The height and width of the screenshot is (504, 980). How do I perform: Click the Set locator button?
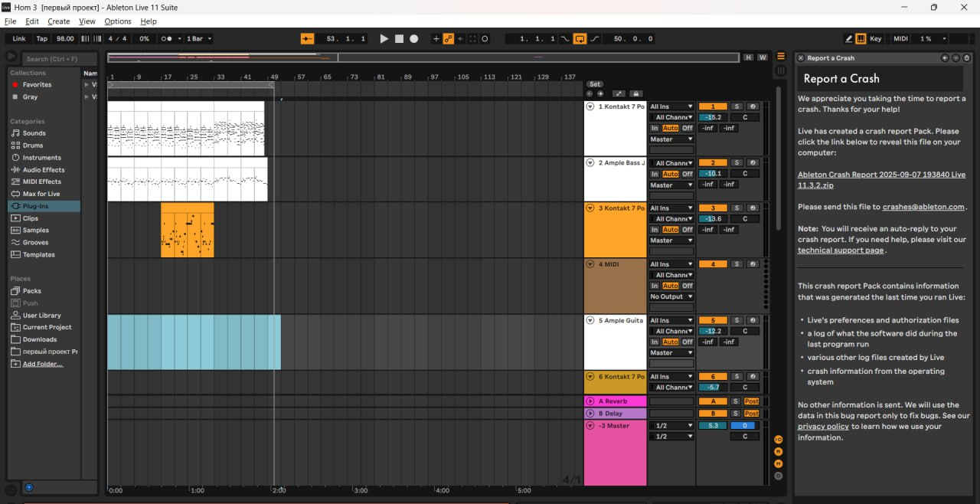tap(595, 84)
